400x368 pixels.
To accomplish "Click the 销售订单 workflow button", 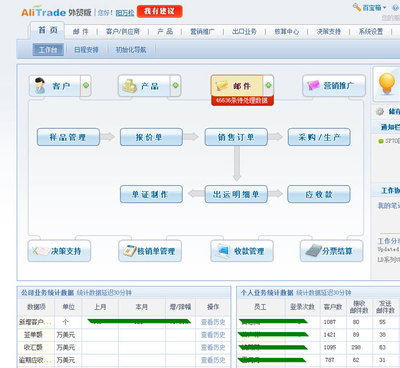I will click(236, 137).
